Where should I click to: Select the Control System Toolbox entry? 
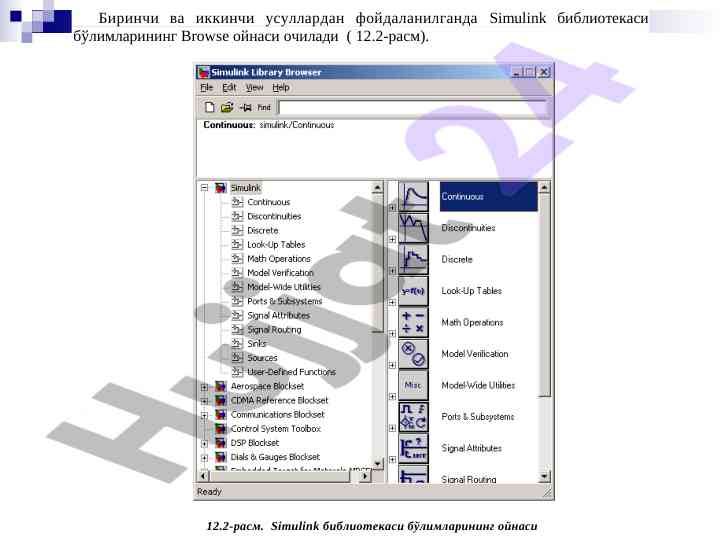point(276,429)
